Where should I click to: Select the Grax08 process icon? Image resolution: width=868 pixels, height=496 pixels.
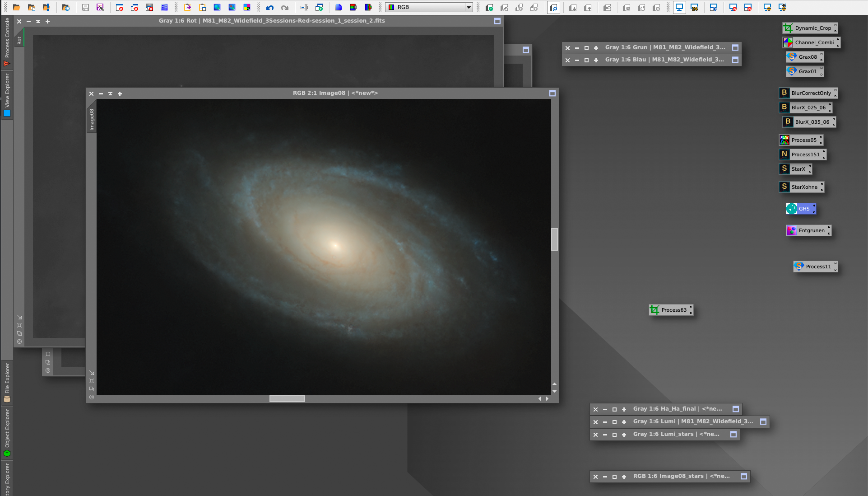805,57
